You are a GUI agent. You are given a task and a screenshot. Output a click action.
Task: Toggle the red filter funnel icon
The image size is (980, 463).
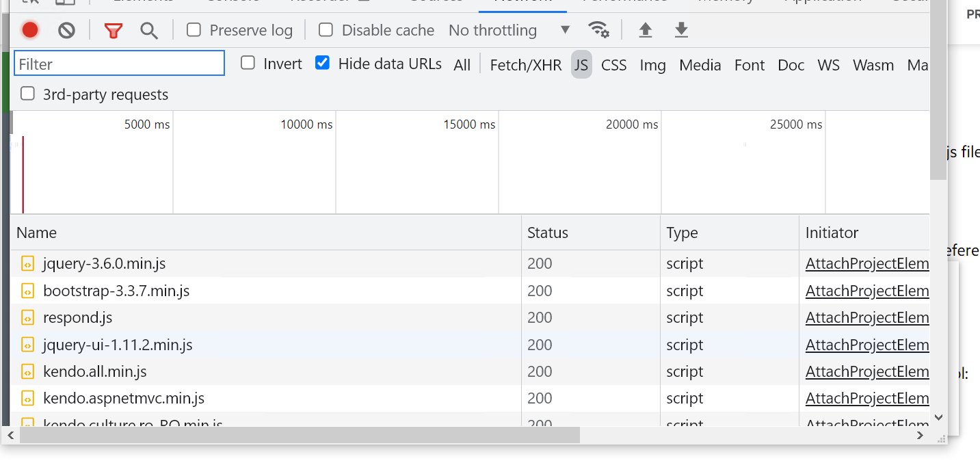pos(114,30)
